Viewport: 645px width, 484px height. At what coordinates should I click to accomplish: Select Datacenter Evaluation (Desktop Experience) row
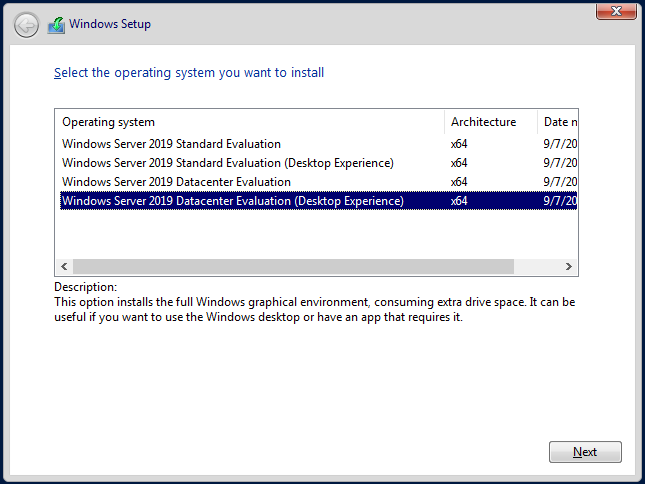click(318, 201)
